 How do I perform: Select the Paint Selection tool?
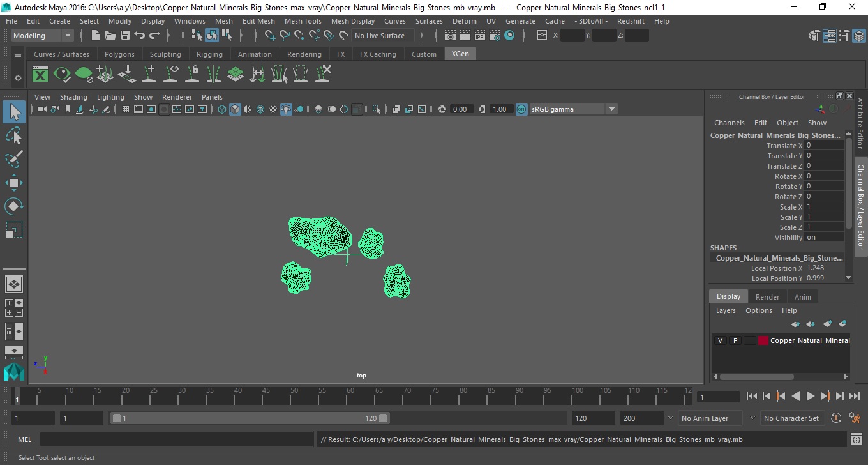pyautogui.click(x=14, y=158)
